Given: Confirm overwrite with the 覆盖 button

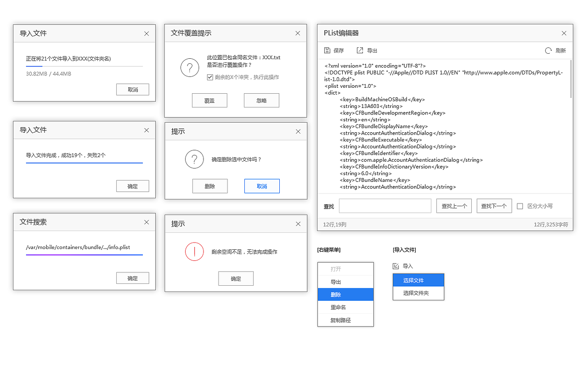Looking at the screenshot, I should click(209, 100).
